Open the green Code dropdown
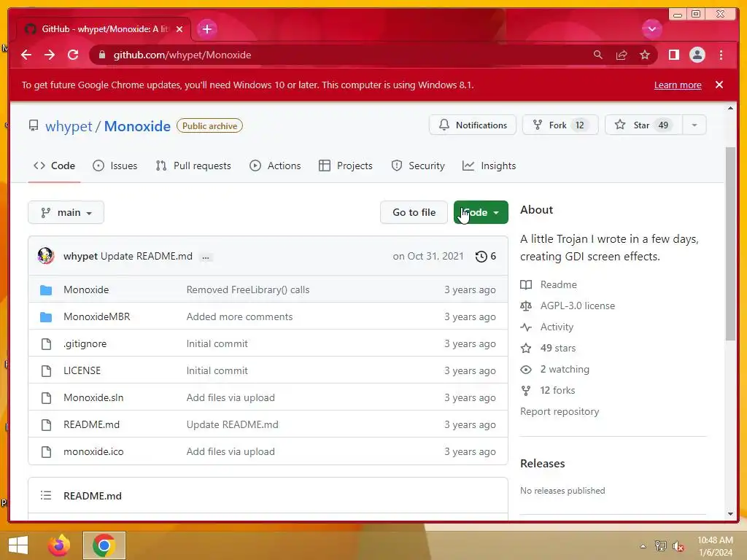The image size is (747, 560). coord(481,212)
